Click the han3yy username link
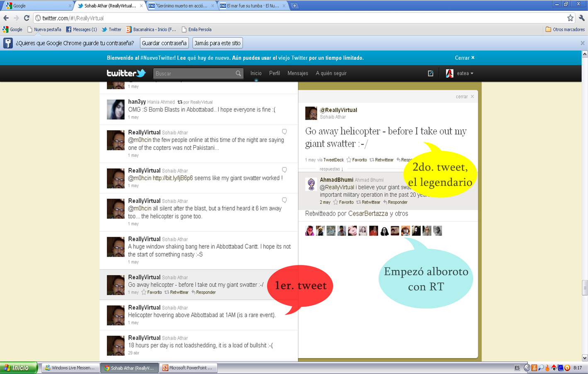Viewport: 588px width, 374px height. click(137, 102)
